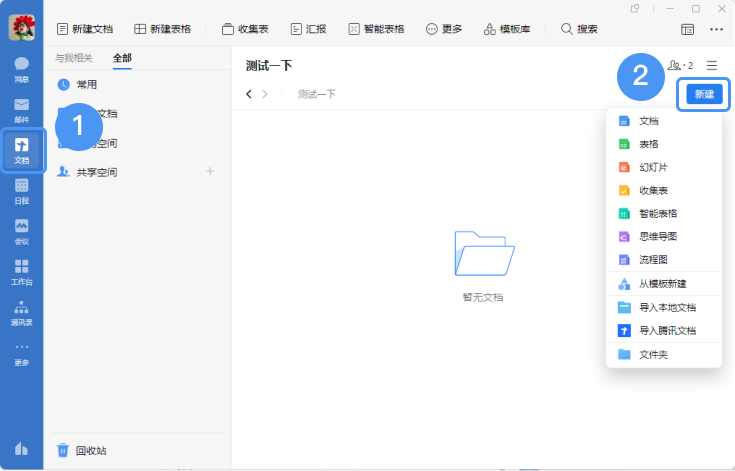Open 回收站 recycle bin

pyautogui.click(x=82, y=451)
